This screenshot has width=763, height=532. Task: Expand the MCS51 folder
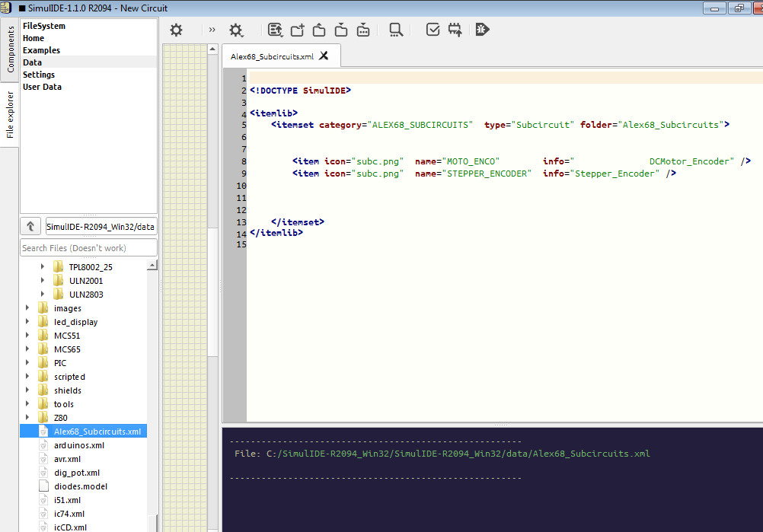pos(28,336)
